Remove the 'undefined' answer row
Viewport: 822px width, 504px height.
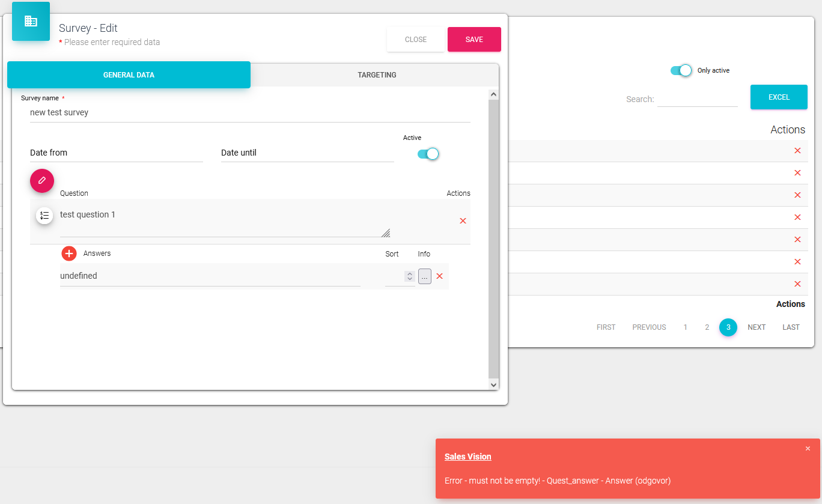439,276
